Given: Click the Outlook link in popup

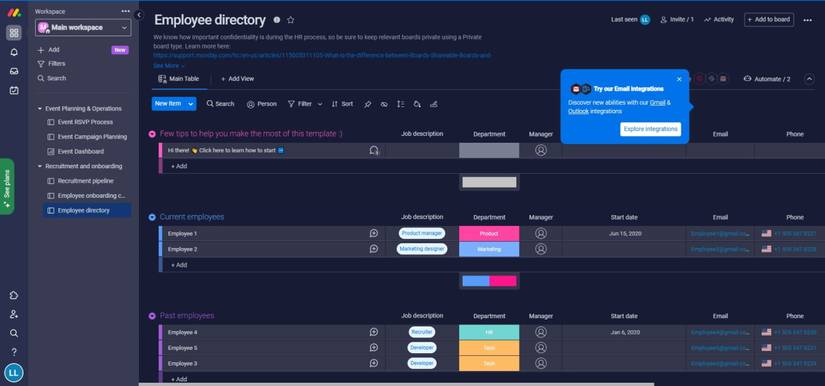Looking at the screenshot, I should [578, 111].
